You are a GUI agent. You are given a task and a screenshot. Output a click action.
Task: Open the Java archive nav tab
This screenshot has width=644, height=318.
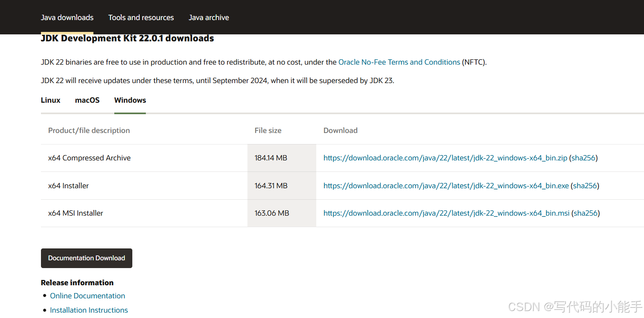(x=209, y=18)
